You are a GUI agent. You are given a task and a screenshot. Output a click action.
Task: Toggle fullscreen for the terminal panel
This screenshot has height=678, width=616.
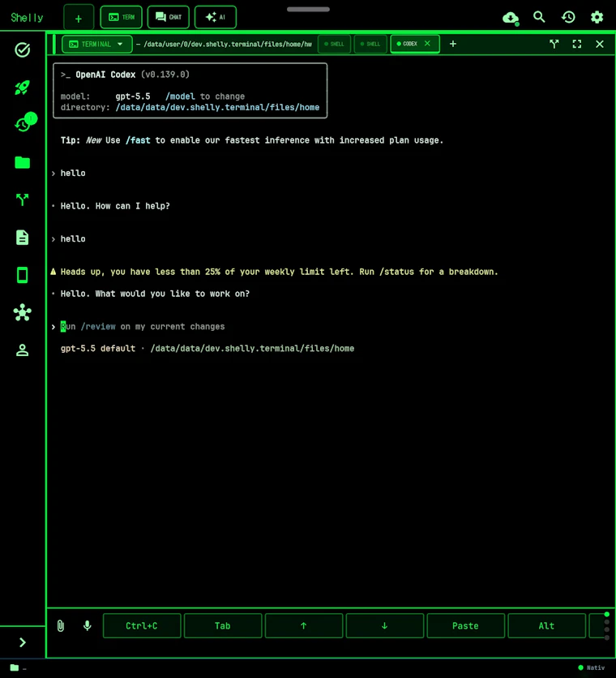(576, 44)
